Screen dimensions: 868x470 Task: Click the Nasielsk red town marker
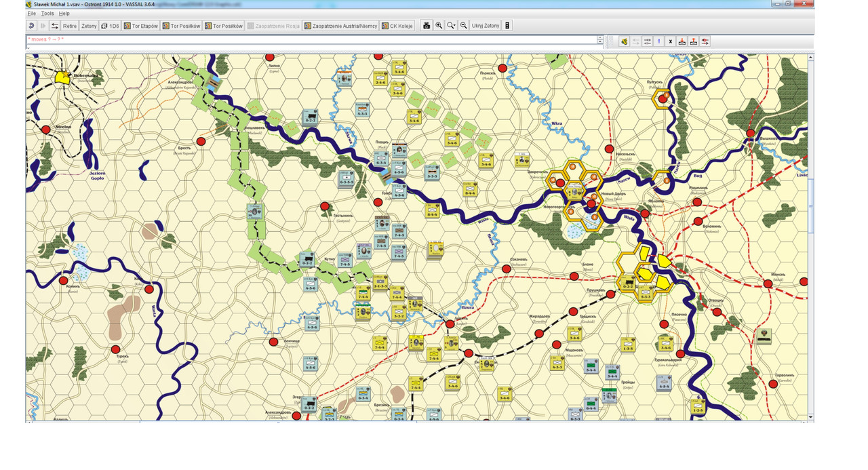(x=609, y=149)
